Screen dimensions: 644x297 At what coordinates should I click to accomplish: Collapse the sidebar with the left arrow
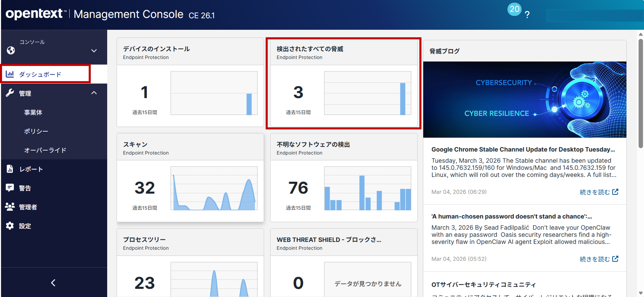click(53, 283)
